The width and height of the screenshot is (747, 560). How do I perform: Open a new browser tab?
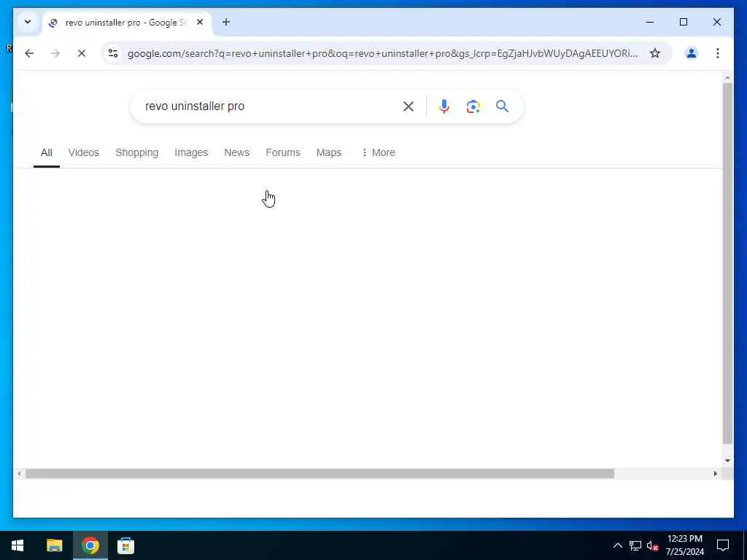(x=226, y=22)
